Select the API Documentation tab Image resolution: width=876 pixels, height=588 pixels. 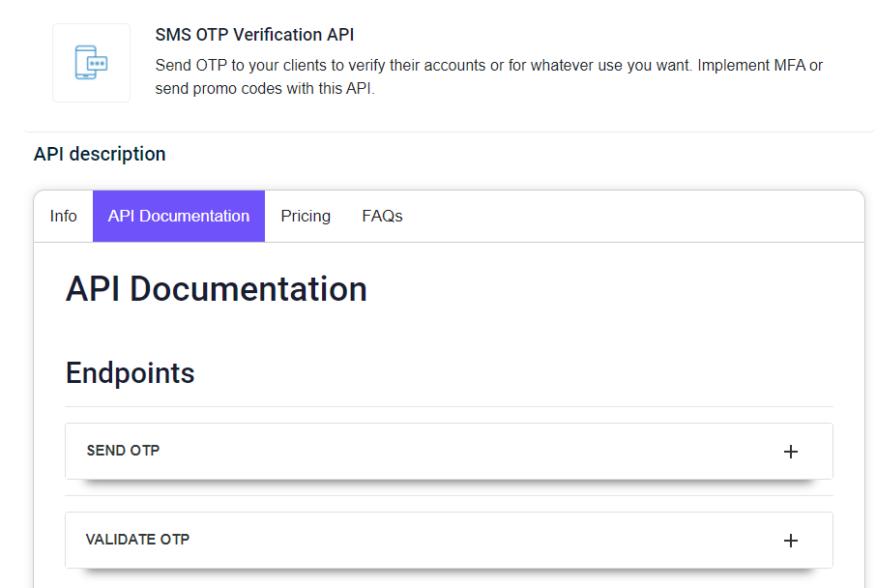[179, 217]
